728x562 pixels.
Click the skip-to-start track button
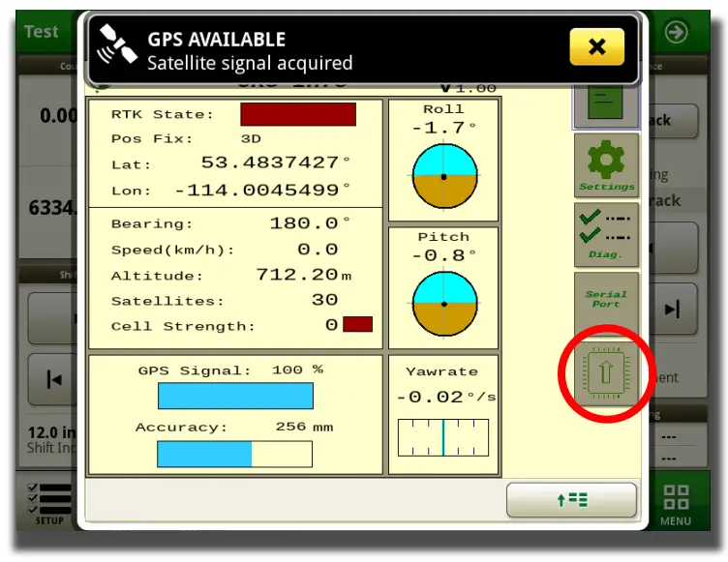(x=54, y=379)
